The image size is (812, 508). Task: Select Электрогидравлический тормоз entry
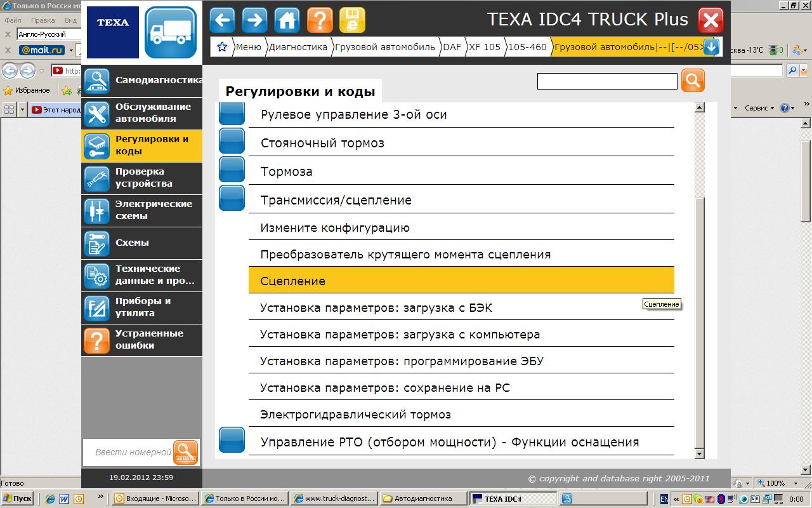tap(461, 414)
